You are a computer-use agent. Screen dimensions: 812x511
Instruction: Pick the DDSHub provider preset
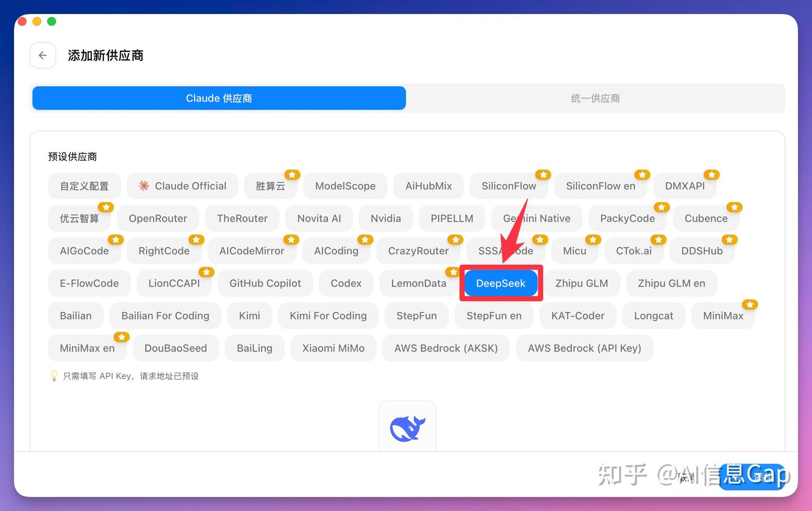(x=702, y=251)
